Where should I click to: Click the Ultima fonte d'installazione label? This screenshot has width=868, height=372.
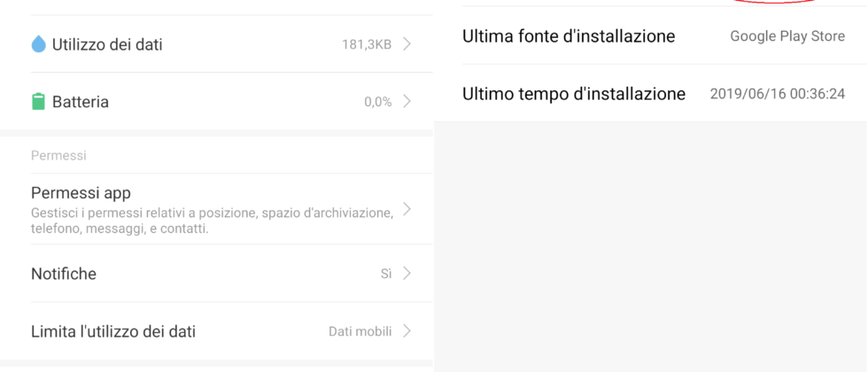point(569,36)
